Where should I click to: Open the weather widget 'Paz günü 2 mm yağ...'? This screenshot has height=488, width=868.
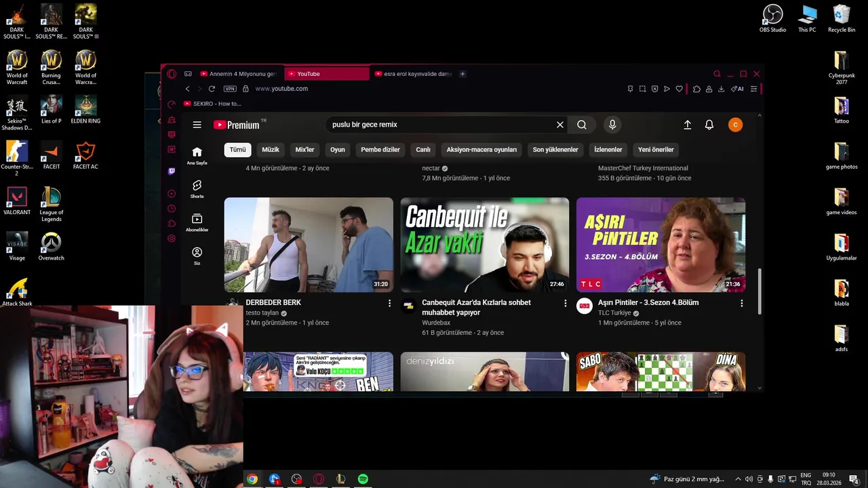point(686,479)
